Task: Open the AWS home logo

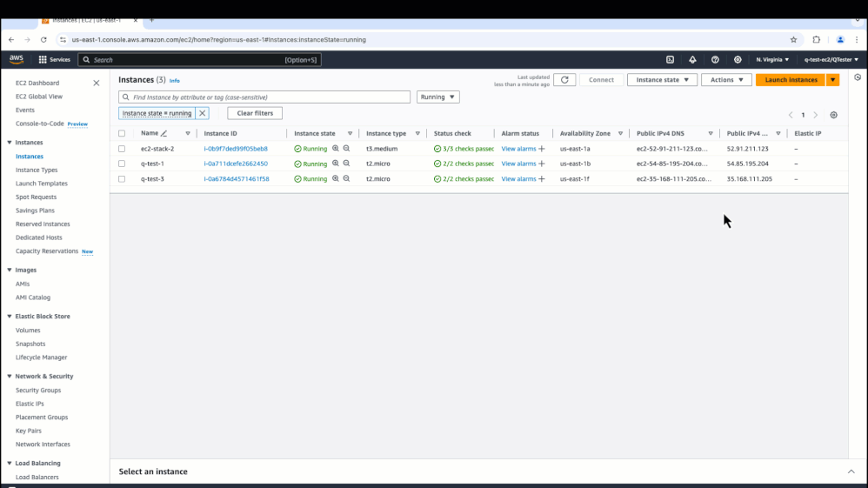Action: 16,59
